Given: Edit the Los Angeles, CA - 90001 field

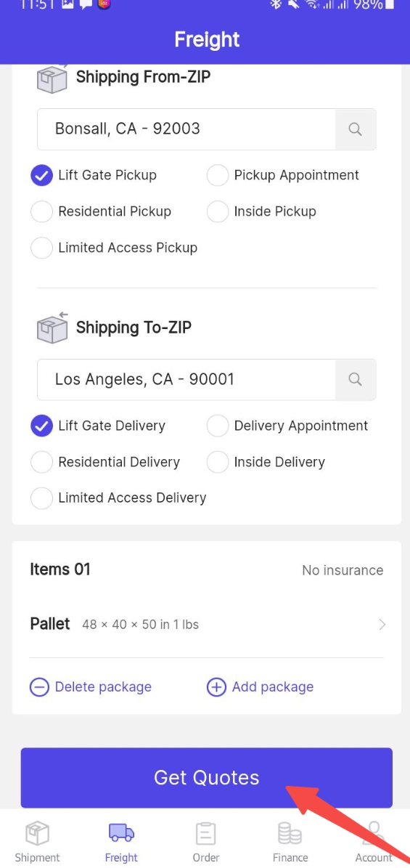Looking at the screenshot, I should (186, 379).
